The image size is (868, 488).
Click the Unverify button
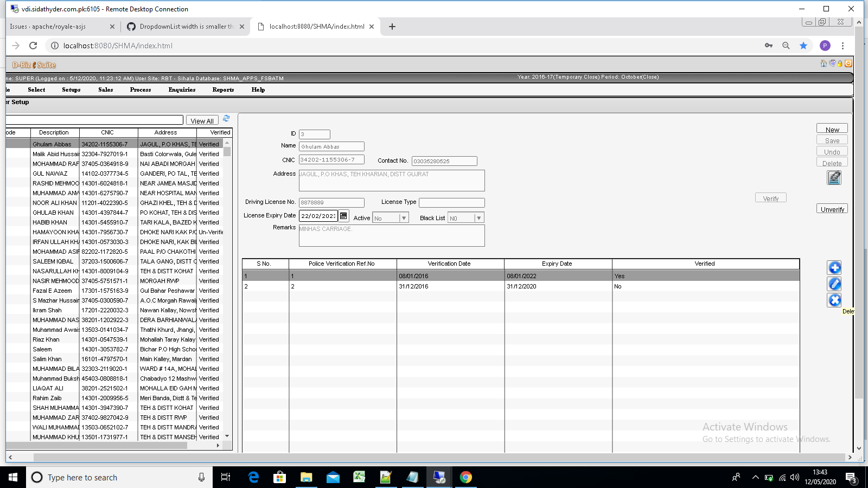point(832,209)
